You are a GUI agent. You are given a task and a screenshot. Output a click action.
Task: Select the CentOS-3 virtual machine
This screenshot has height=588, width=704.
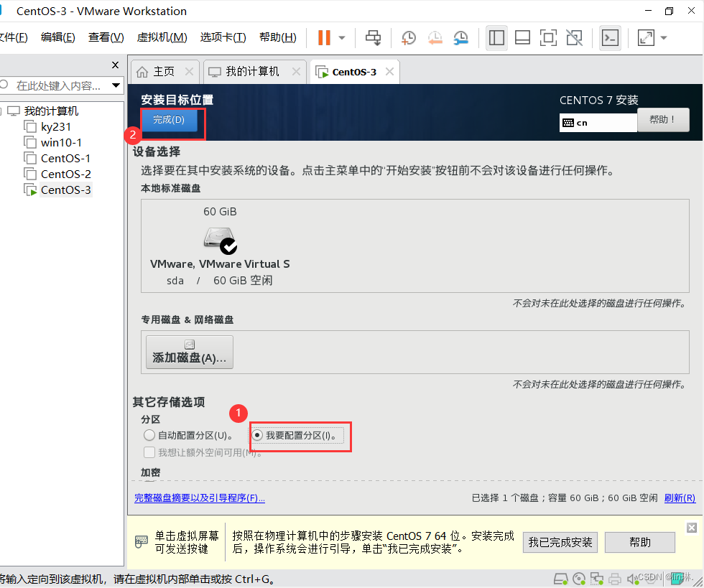point(65,190)
